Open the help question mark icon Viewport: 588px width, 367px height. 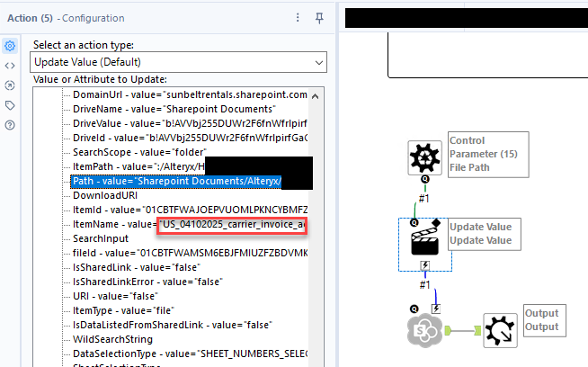tap(10, 125)
